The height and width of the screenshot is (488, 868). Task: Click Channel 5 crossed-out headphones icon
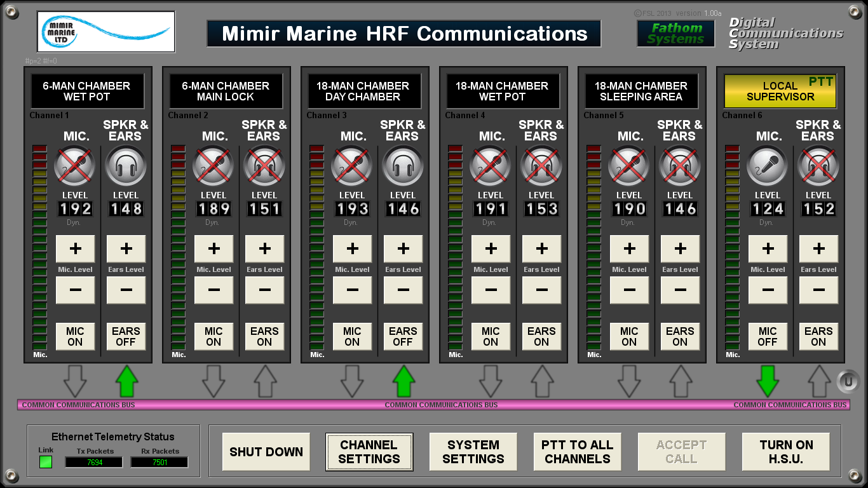680,166
